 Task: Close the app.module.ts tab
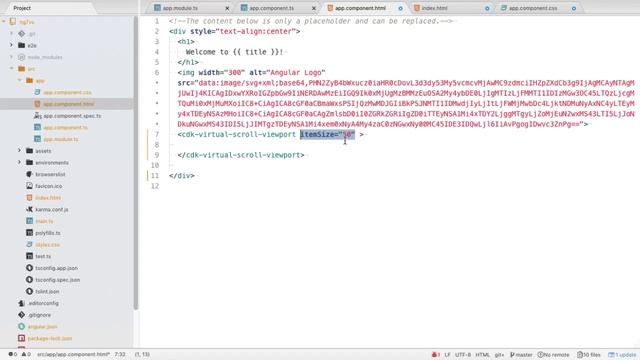click(x=227, y=8)
